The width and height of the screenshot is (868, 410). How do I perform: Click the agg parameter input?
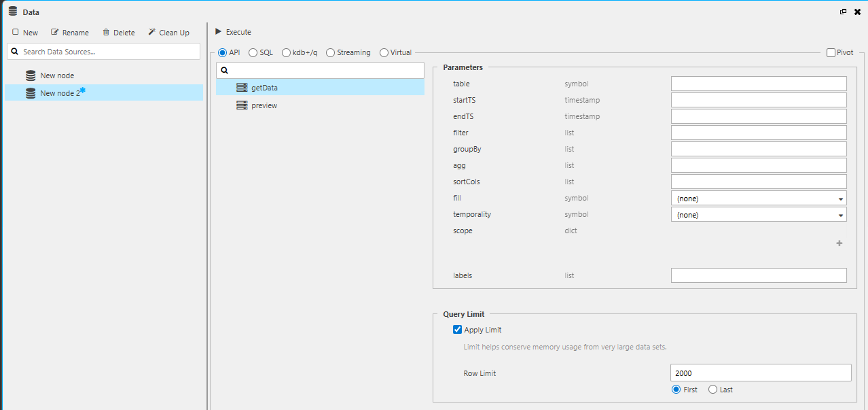759,165
